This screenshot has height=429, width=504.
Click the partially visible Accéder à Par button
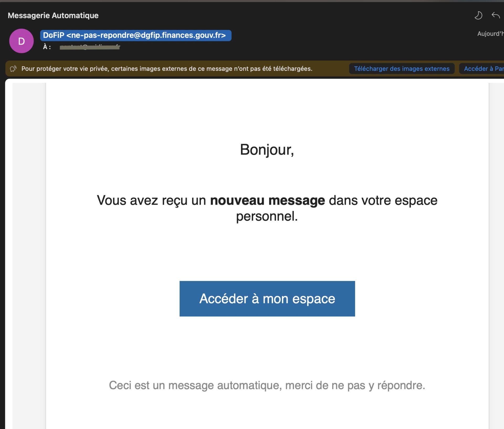pyautogui.click(x=482, y=69)
